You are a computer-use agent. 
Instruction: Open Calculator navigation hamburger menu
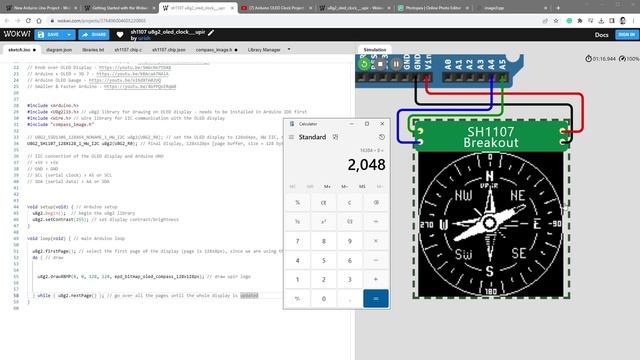pyautogui.click(x=291, y=137)
